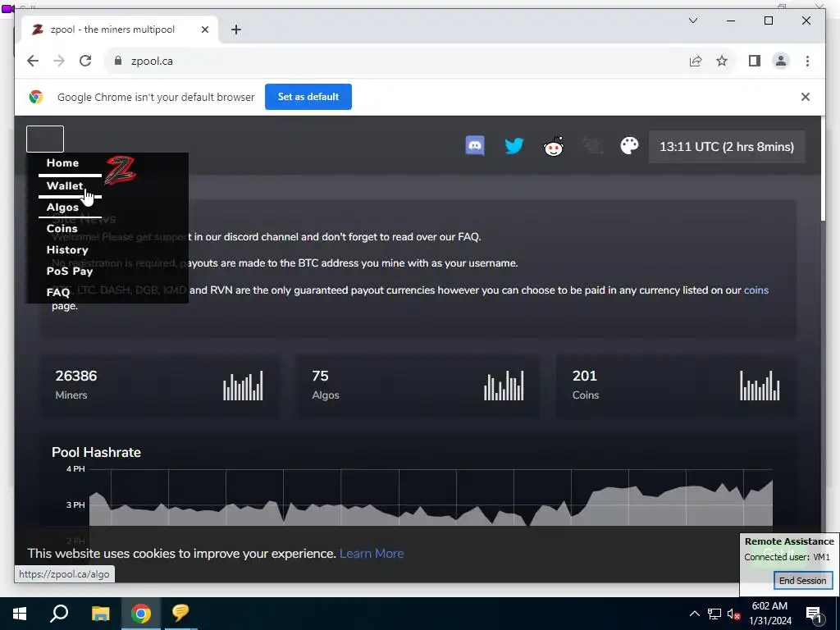Screen dimensions: 840x630
Task: Click the Algos bar chart sparkline
Action: pyautogui.click(x=504, y=386)
